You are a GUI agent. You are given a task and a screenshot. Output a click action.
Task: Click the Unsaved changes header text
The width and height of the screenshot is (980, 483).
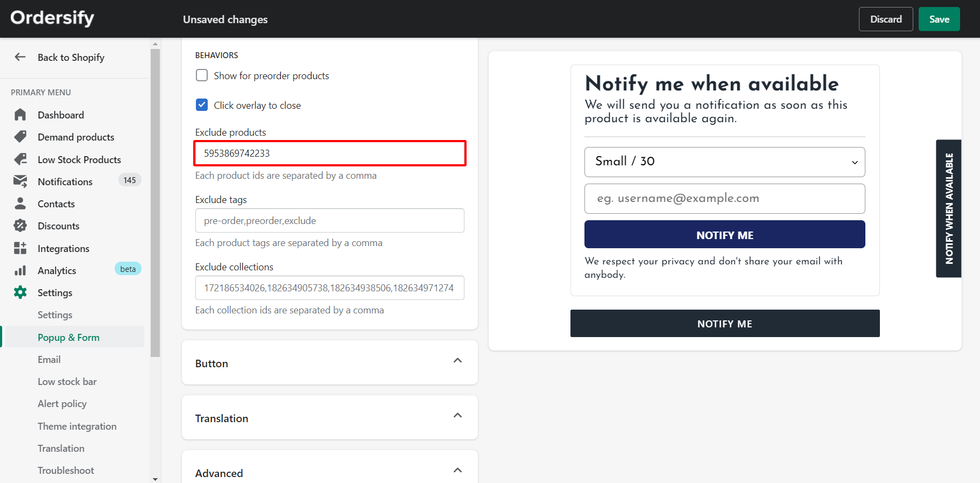[x=225, y=19]
